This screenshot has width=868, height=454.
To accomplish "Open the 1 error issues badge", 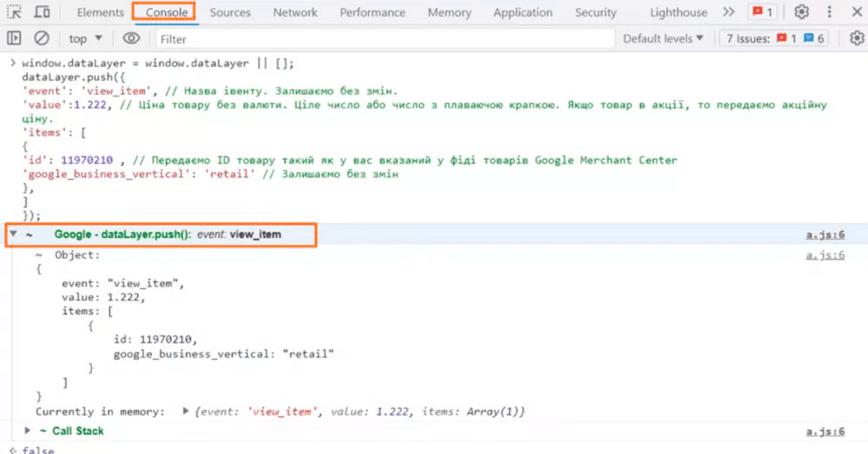I will [x=786, y=38].
